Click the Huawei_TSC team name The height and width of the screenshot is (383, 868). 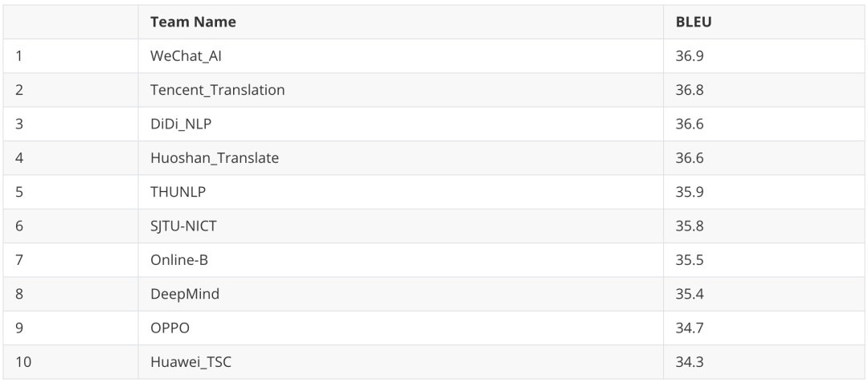(x=191, y=362)
